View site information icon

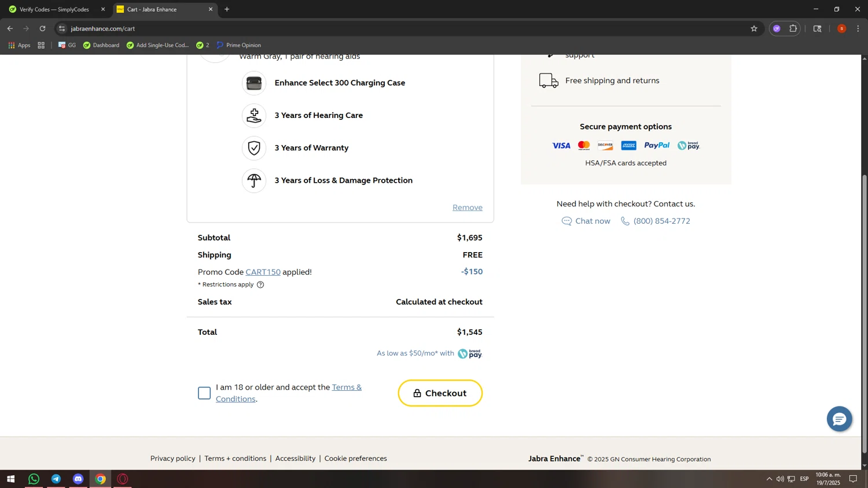[62, 28]
